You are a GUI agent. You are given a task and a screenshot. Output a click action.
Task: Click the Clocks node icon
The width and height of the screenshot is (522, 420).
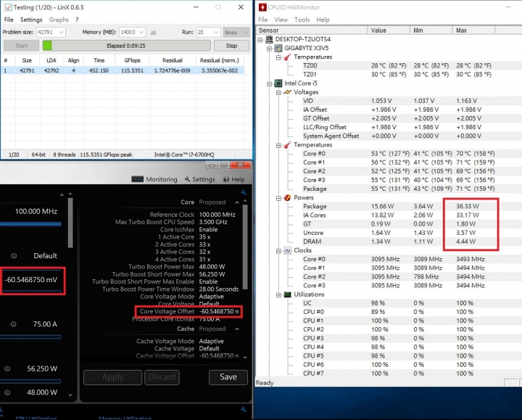[286, 250]
